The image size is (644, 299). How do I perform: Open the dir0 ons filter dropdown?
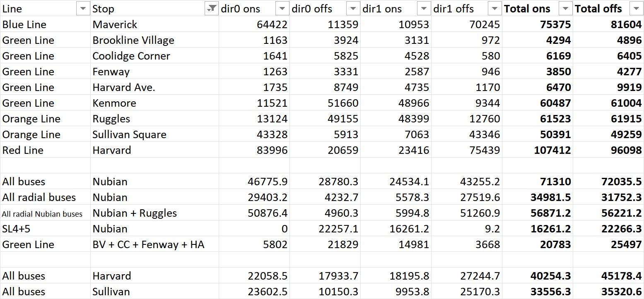coord(282,9)
